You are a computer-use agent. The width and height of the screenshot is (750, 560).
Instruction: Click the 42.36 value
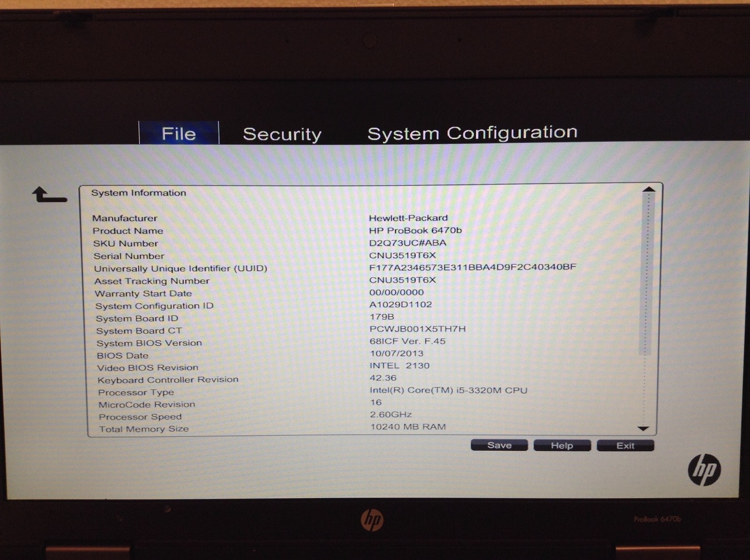coord(383,378)
